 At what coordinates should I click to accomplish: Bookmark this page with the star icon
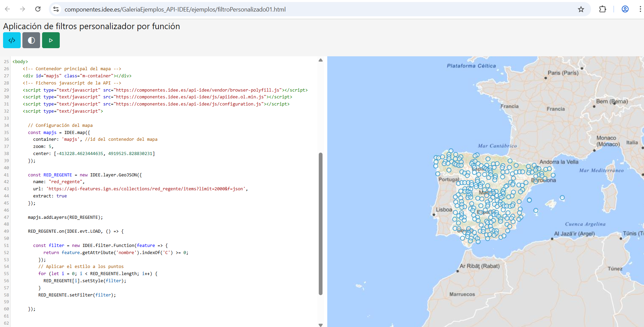point(581,9)
